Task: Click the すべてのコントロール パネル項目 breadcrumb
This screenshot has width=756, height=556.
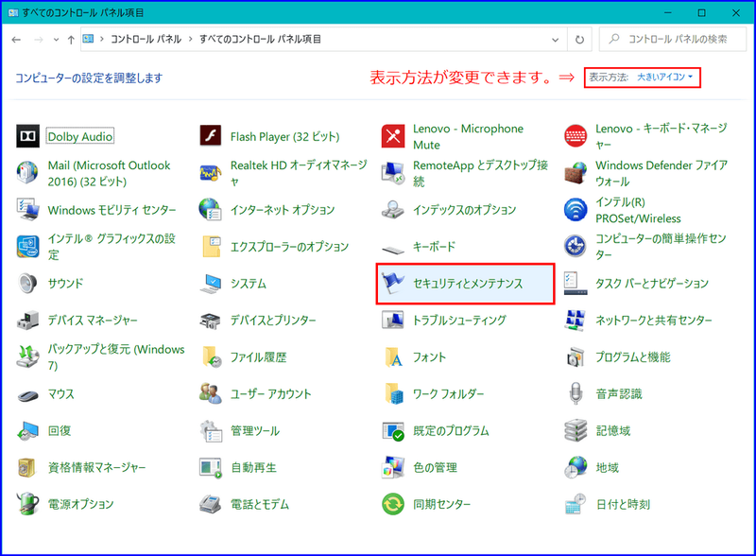Action: [x=261, y=39]
